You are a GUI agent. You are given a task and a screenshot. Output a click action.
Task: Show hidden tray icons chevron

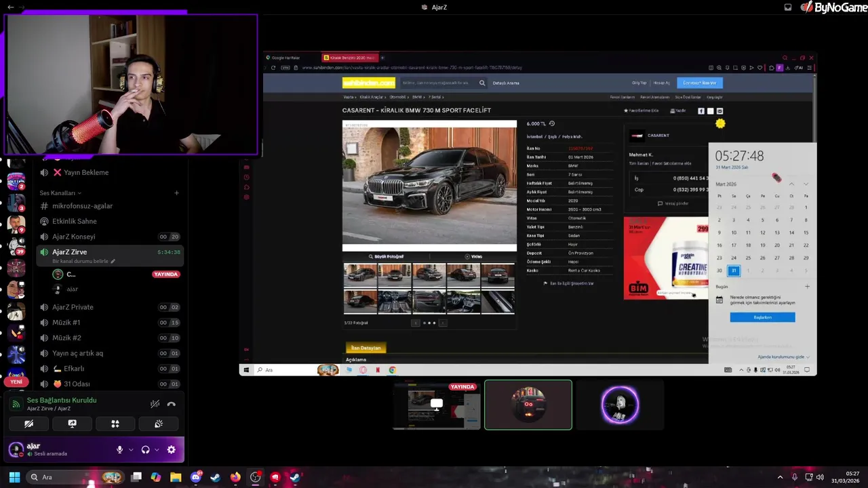[780, 477]
